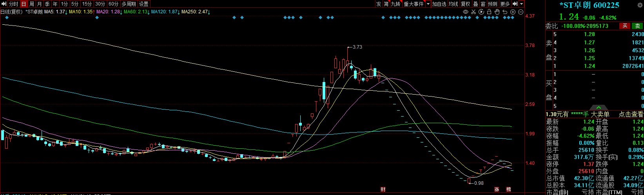This screenshot has height=195, width=644.
Task: Click the circular play replay icon
Action: click(x=481, y=12)
